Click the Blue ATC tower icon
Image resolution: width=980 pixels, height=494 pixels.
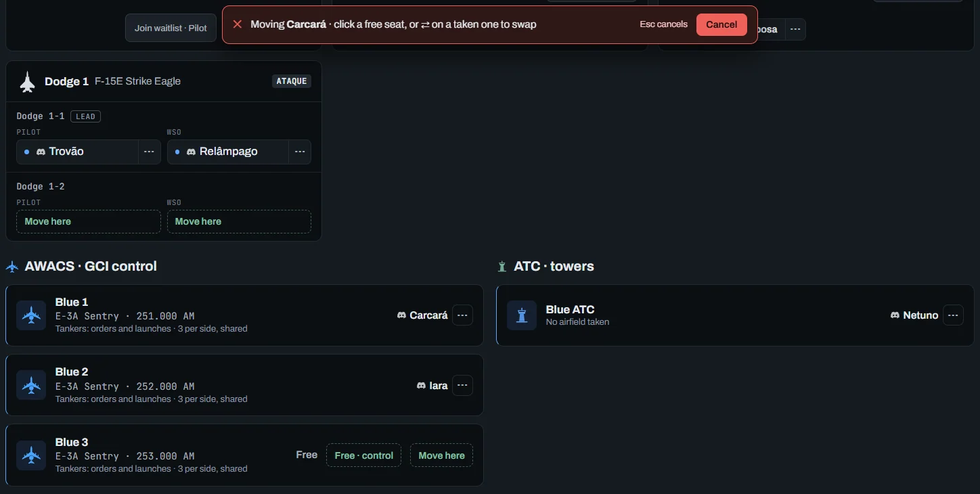coord(522,315)
